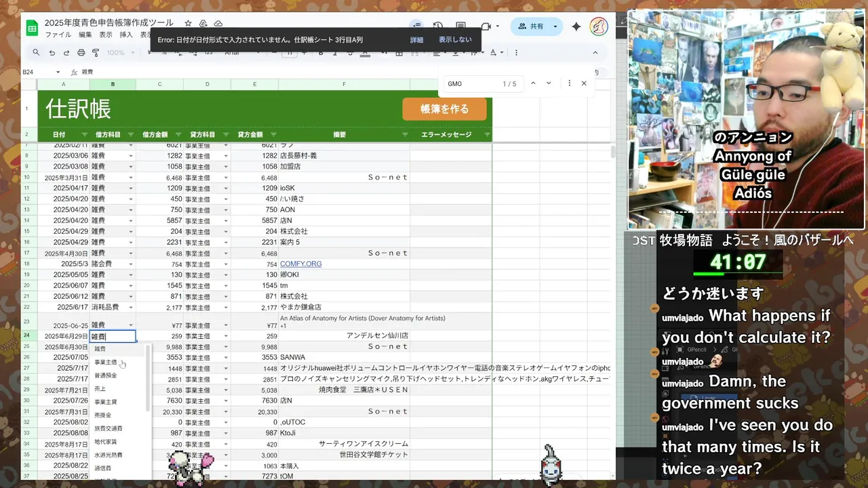This screenshot has width=868, height=488.
Task: Go to previous find result
Action: click(x=533, y=83)
